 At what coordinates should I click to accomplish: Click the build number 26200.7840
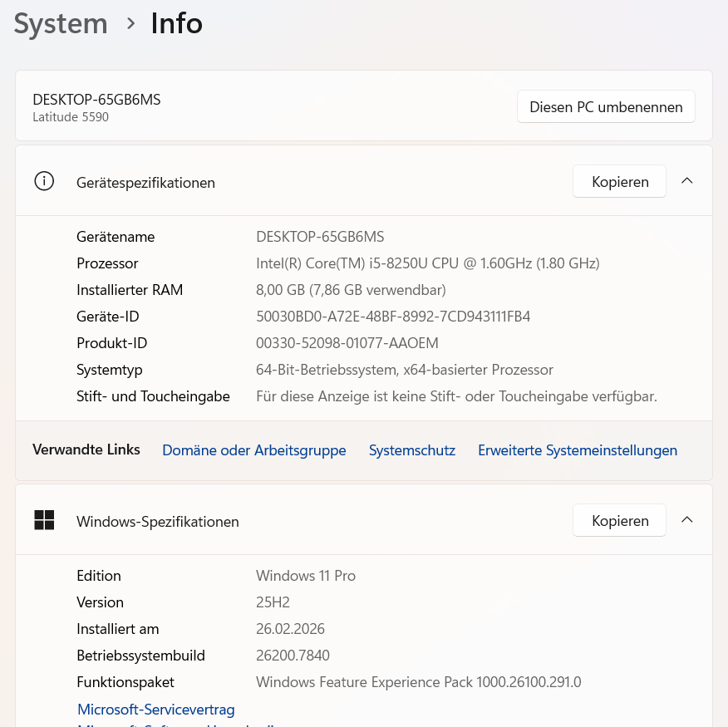click(x=293, y=656)
